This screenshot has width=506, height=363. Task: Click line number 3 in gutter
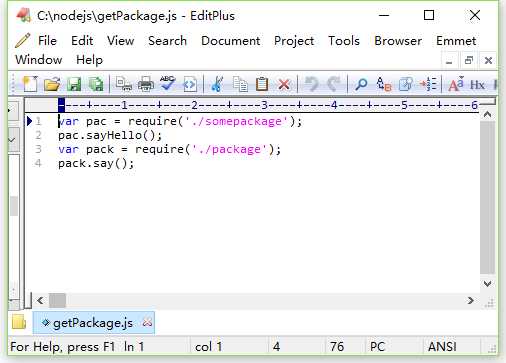[38, 149]
